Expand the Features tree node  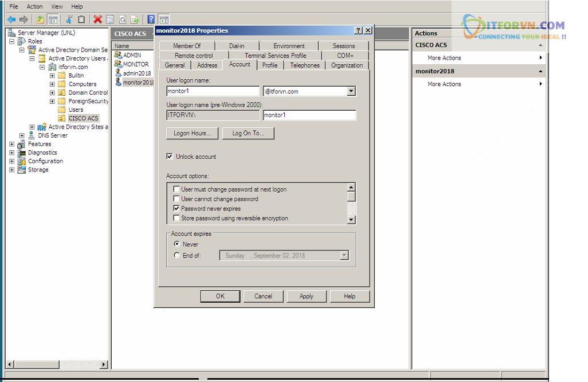point(11,144)
